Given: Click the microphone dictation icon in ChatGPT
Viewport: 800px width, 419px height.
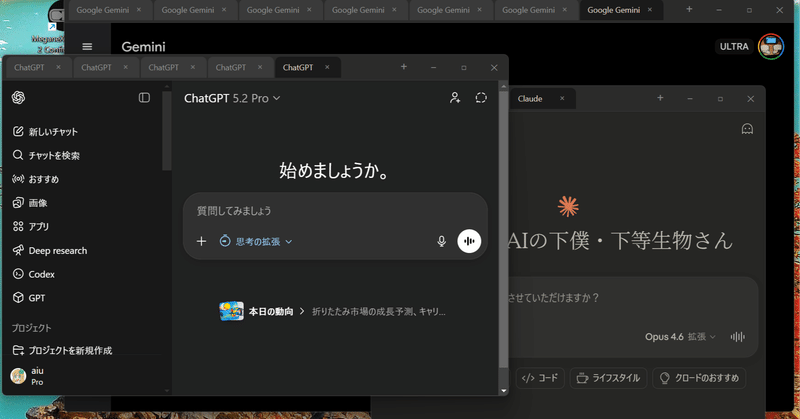Looking at the screenshot, I should click(x=442, y=241).
